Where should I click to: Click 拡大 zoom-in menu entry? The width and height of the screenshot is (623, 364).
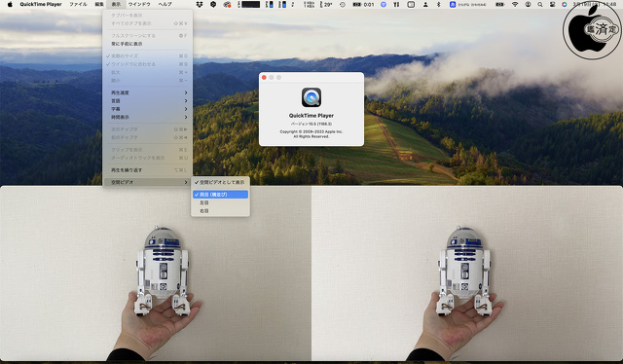147,72
